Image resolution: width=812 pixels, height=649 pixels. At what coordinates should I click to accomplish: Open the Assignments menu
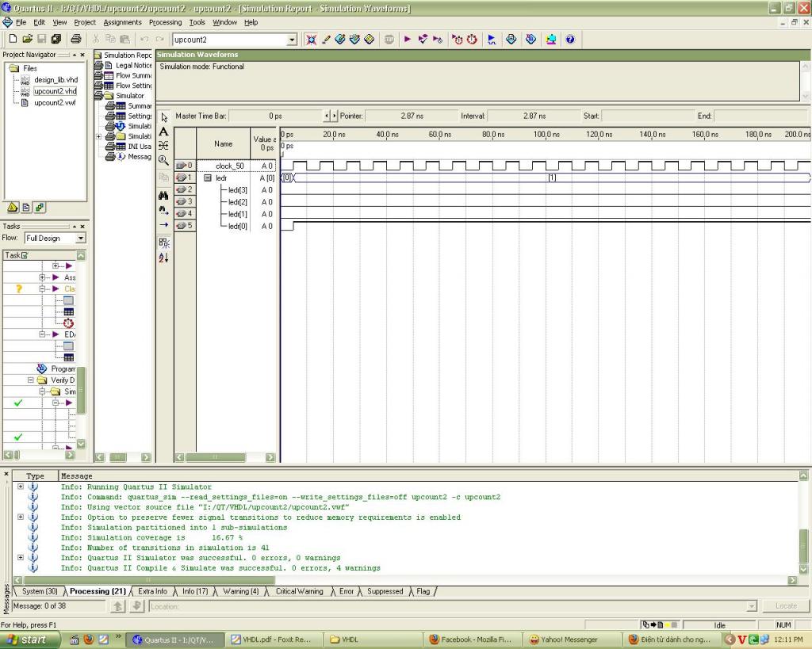tap(122, 22)
